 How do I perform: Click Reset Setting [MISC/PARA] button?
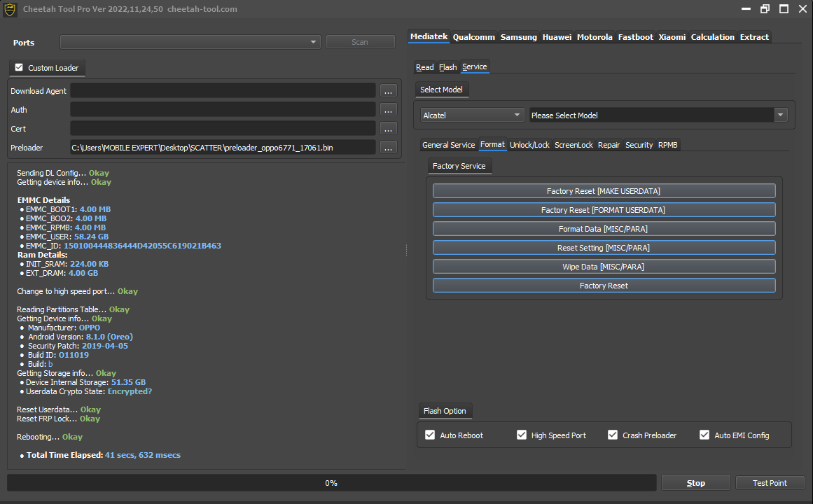604,247
